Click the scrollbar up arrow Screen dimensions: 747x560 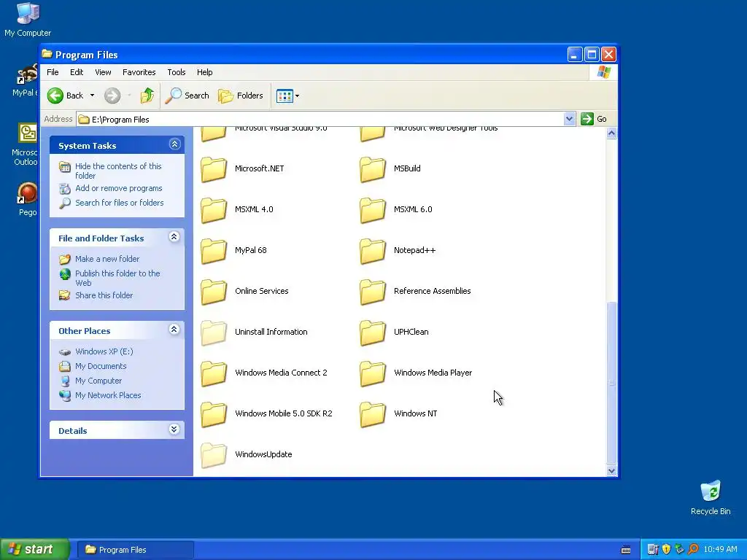click(612, 133)
